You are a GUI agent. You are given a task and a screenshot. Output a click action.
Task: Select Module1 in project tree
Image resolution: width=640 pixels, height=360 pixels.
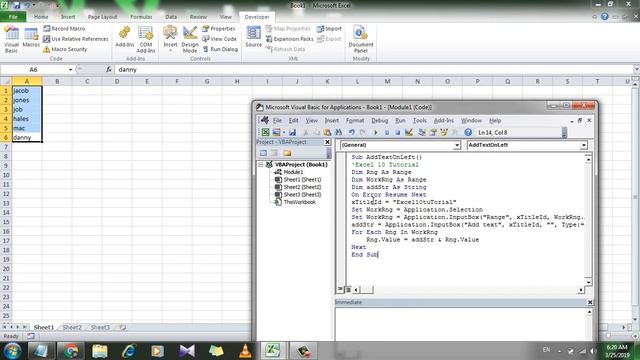pyautogui.click(x=293, y=172)
